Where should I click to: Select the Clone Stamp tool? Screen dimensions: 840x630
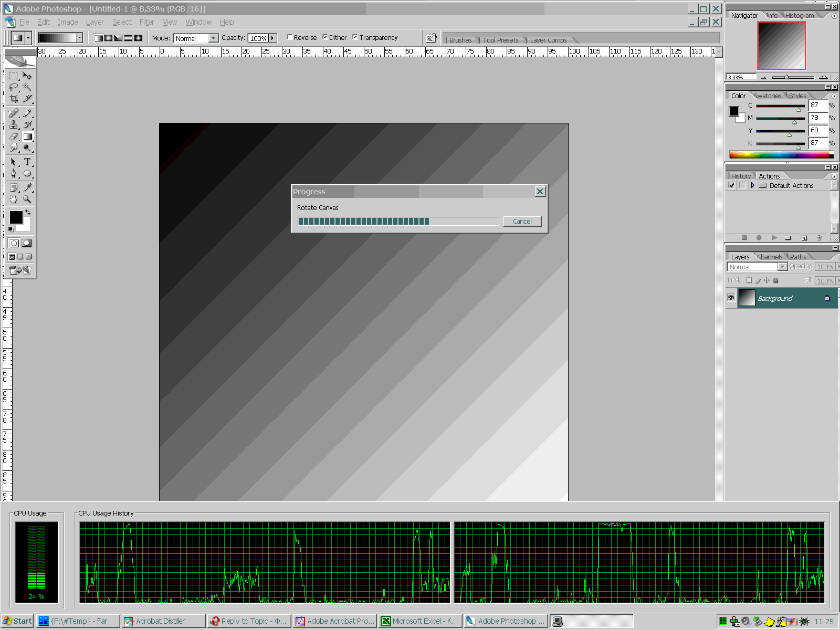pyautogui.click(x=14, y=124)
